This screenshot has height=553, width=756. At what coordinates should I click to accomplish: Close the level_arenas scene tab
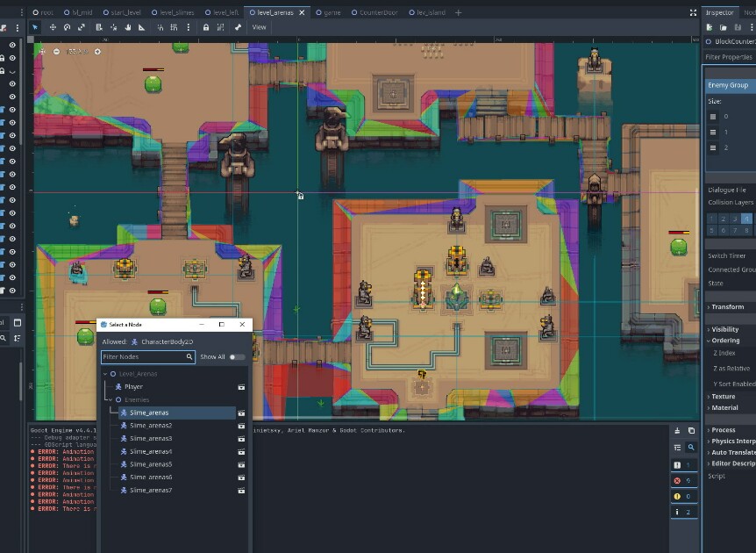[x=302, y=12]
